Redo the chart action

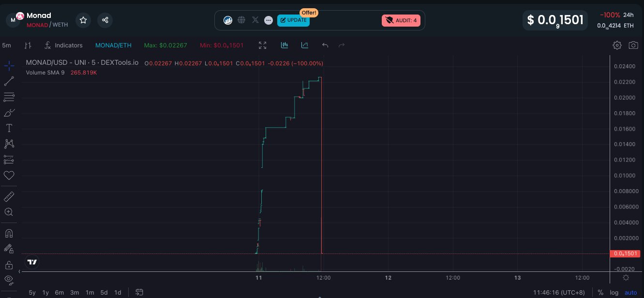pos(342,45)
